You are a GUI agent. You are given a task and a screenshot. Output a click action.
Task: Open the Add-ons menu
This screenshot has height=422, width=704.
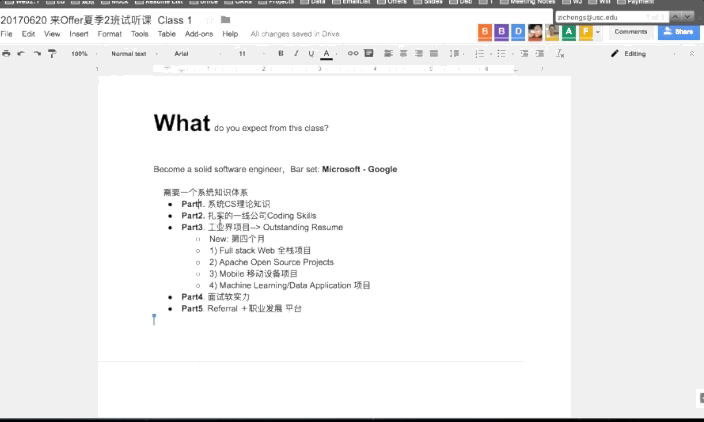click(199, 34)
